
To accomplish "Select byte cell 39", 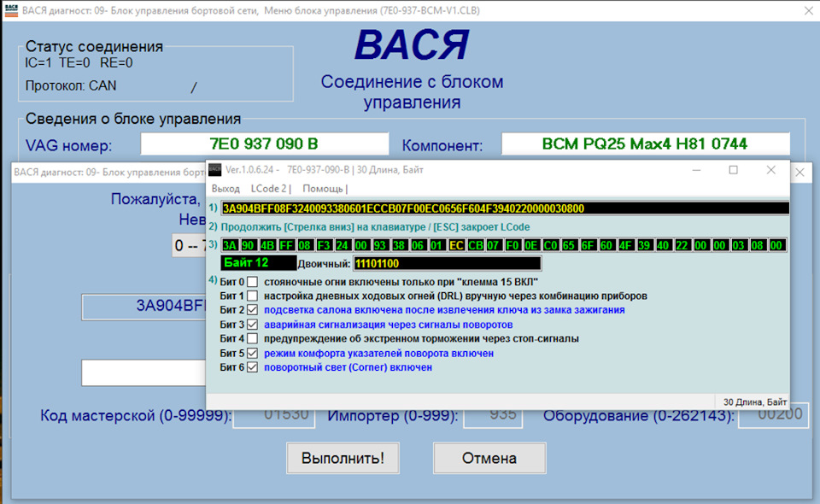I will click(644, 245).
